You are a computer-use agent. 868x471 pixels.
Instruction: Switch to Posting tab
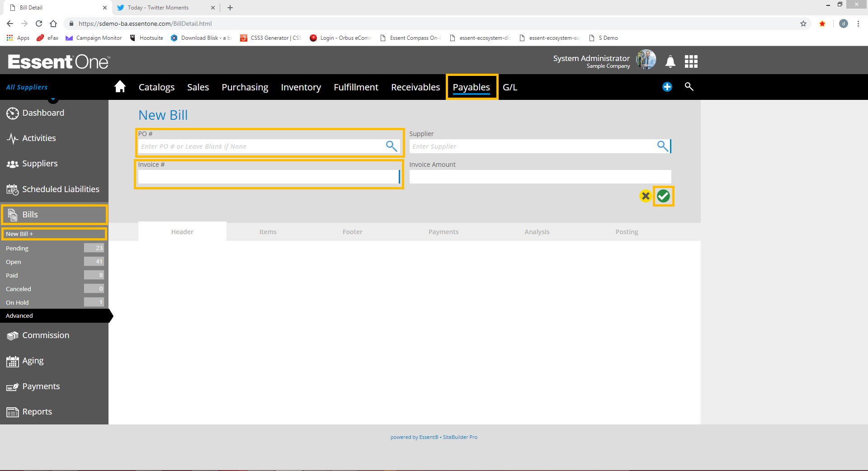click(627, 231)
